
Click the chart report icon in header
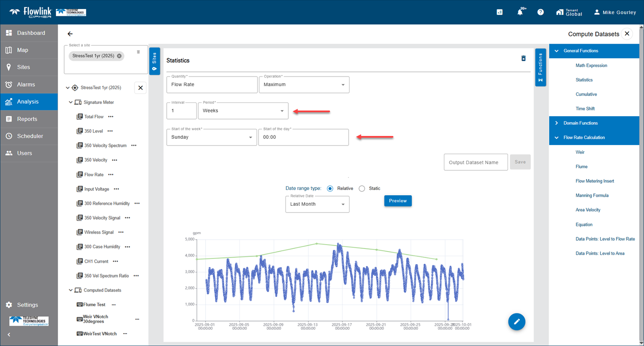pos(499,12)
